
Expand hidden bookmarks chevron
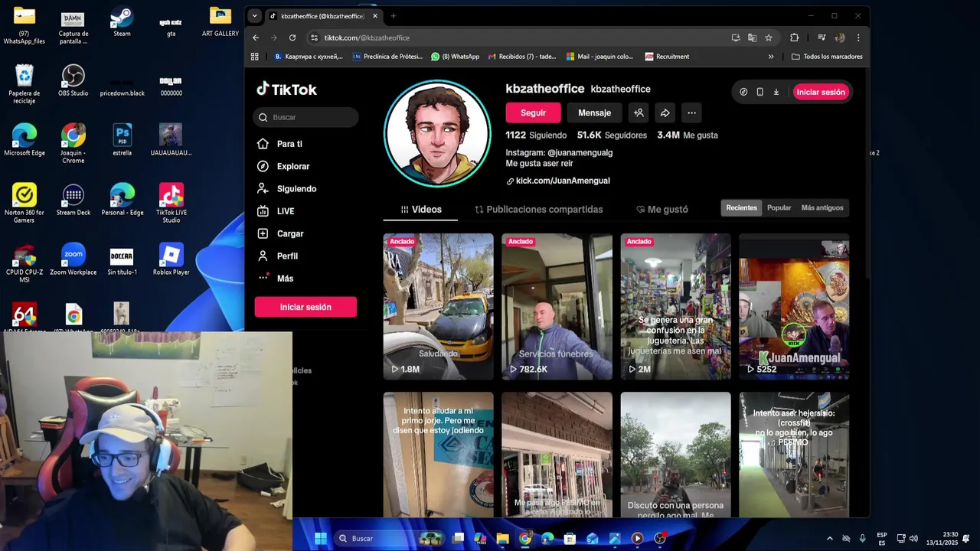tap(771, 57)
